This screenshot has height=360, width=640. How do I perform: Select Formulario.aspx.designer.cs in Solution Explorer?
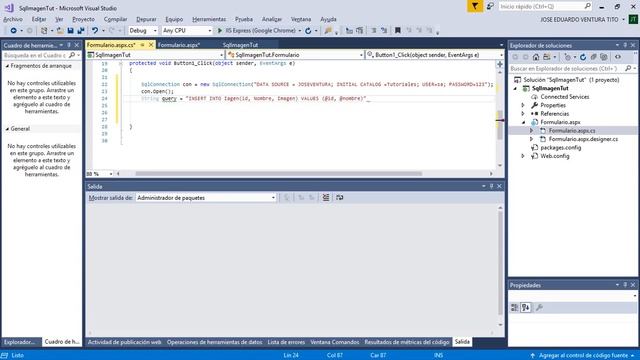583,139
